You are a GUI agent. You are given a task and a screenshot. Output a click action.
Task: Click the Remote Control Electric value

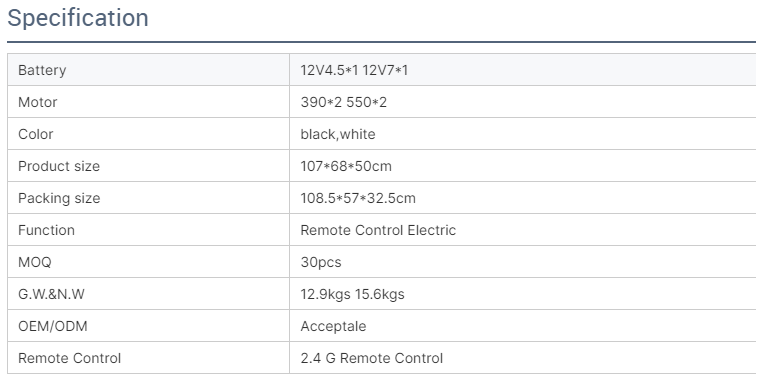(x=378, y=230)
